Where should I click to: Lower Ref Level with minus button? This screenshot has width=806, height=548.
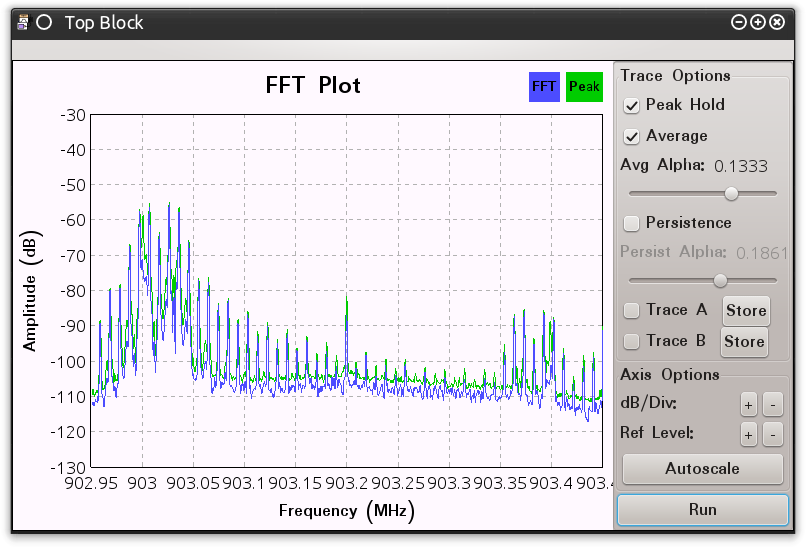click(772, 434)
